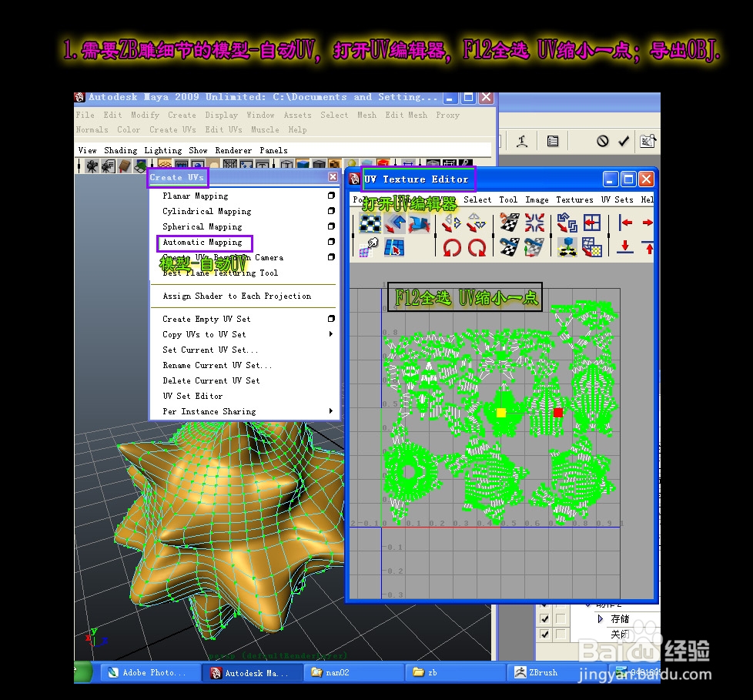The image size is (753, 700).
Task: Select the Move UV Shell tool icon
Action: (x=395, y=223)
